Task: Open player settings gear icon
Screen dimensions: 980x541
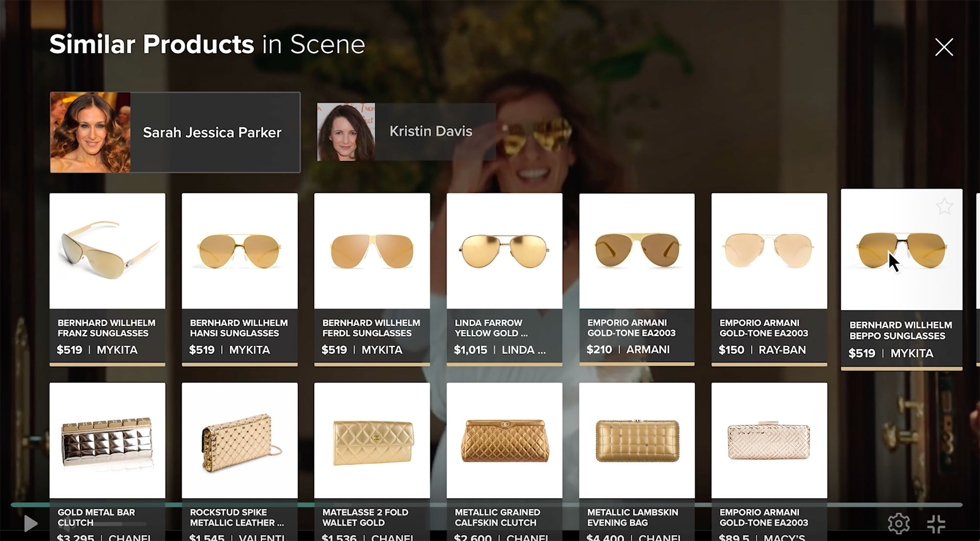Action: 899,524
